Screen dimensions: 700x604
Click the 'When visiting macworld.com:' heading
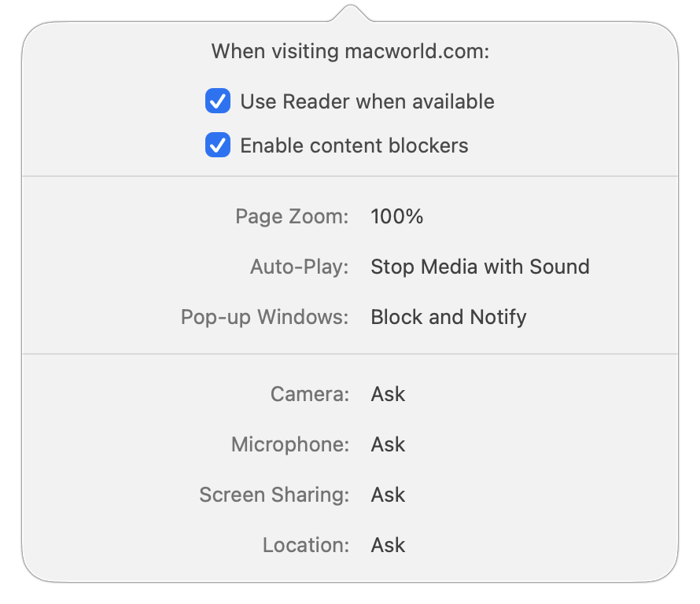pyautogui.click(x=351, y=51)
